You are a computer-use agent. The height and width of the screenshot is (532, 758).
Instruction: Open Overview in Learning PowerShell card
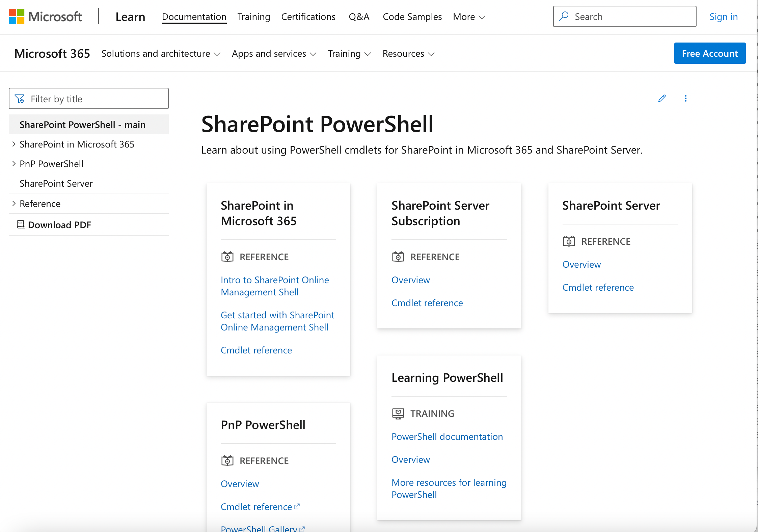click(x=410, y=459)
